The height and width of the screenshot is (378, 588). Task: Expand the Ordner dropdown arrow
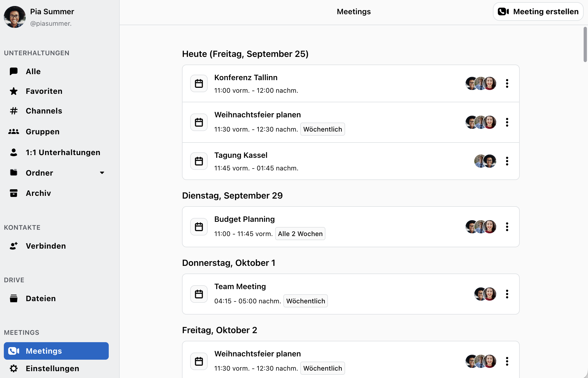click(102, 173)
